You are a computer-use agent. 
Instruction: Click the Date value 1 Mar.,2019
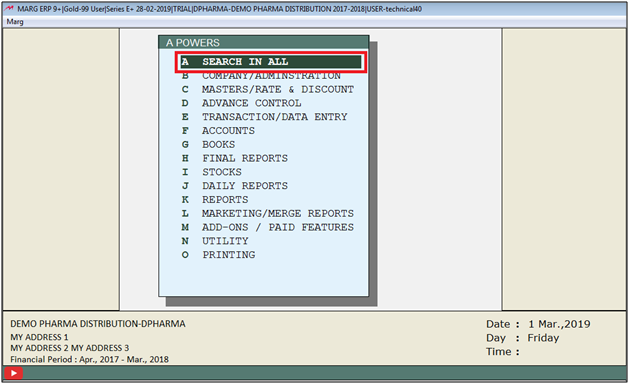(x=559, y=324)
